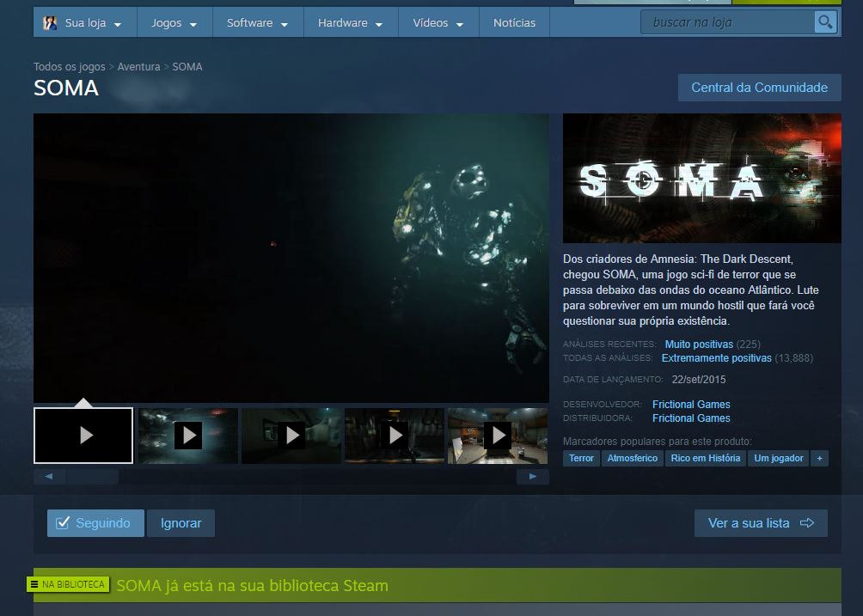The height and width of the screenshot is (616, 863).
Task: Select the Terror tag
Action: pos(581,458)
